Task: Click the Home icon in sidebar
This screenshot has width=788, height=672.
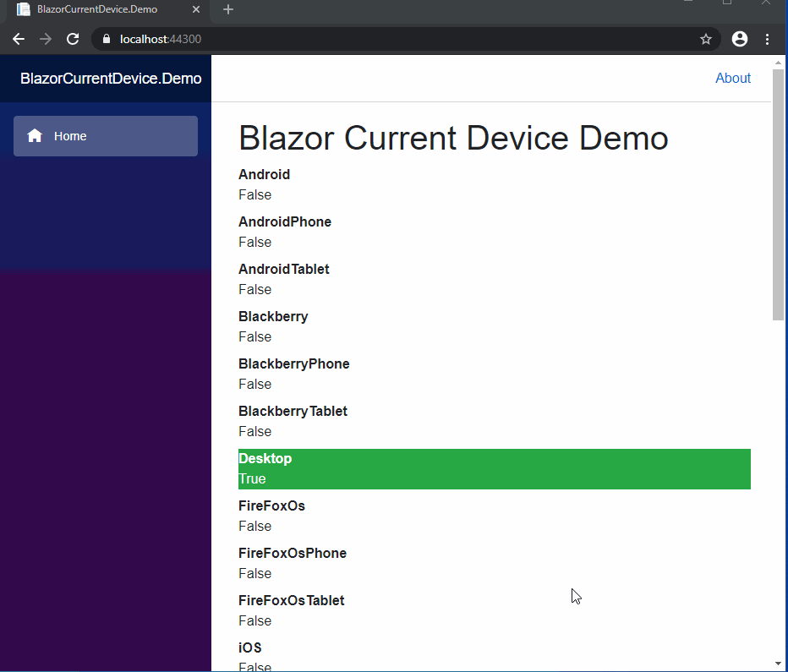Action: pos(35,135)
